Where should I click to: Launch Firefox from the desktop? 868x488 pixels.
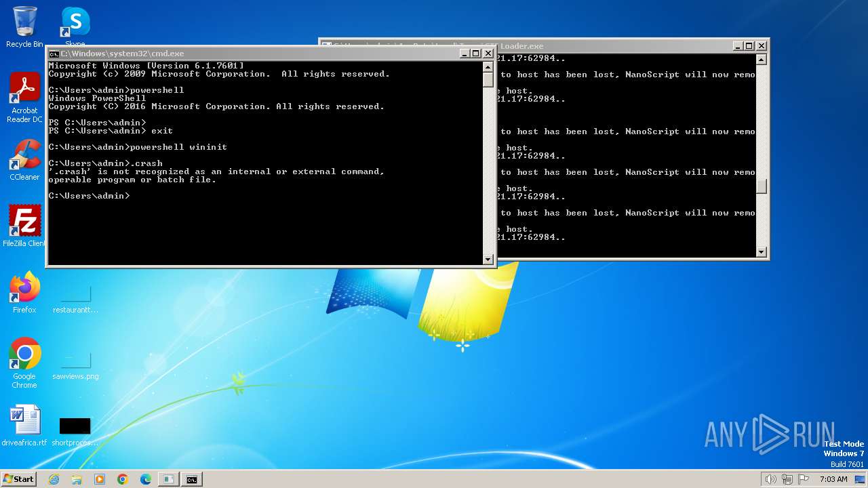[x=24, y=292]
